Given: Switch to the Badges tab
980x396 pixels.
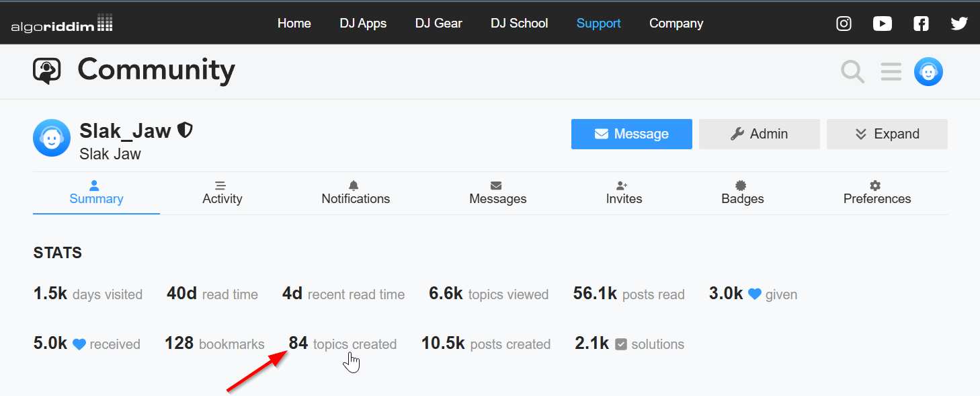Looking at the screenshot, I should tap(742, 193).
